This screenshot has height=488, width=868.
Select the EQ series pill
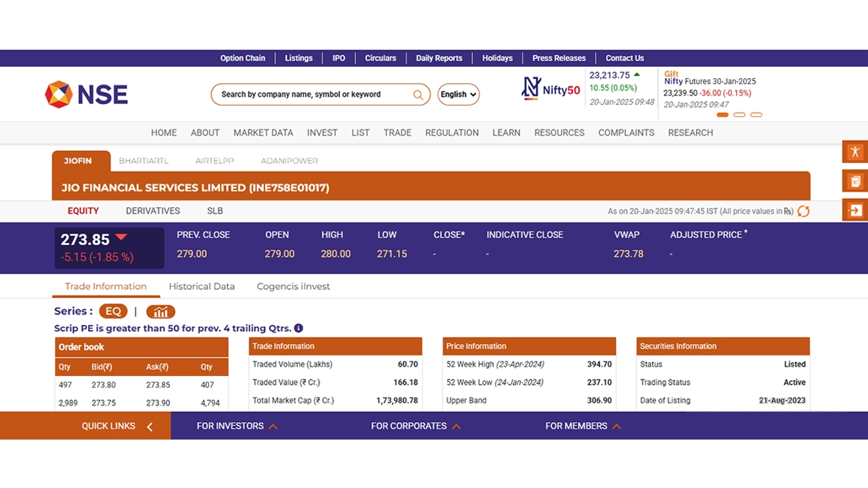pyautogui.click(x=113, y=312)
